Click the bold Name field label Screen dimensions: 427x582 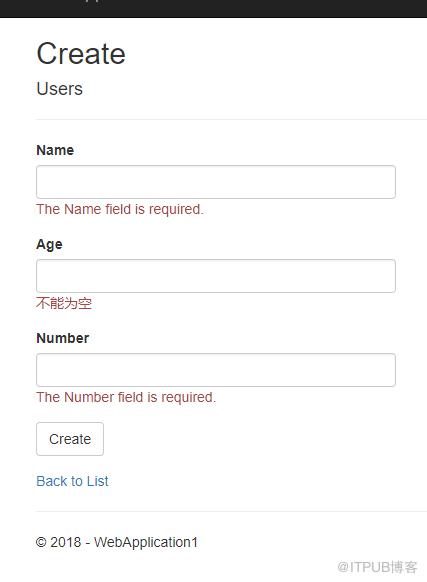[x=55, y=150]
